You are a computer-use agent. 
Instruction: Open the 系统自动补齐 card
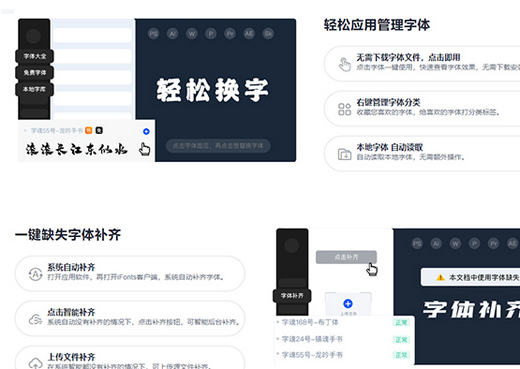[x=130, y=274]
